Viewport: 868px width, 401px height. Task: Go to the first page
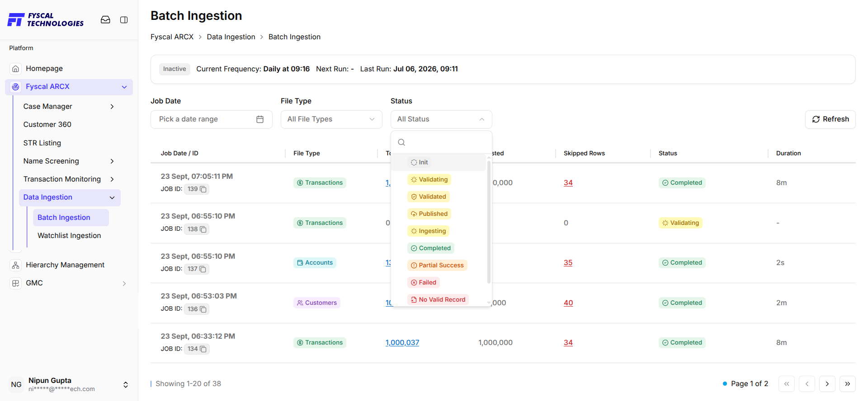pos(787,384)
